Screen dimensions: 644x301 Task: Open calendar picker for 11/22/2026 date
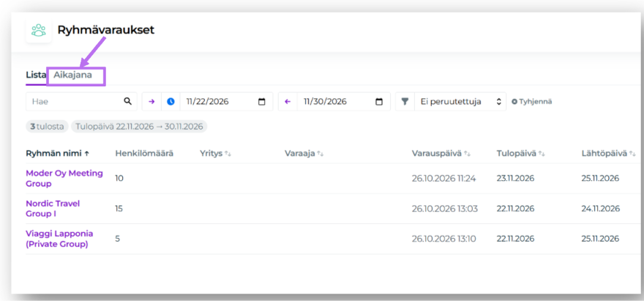(x=262, y=102)
